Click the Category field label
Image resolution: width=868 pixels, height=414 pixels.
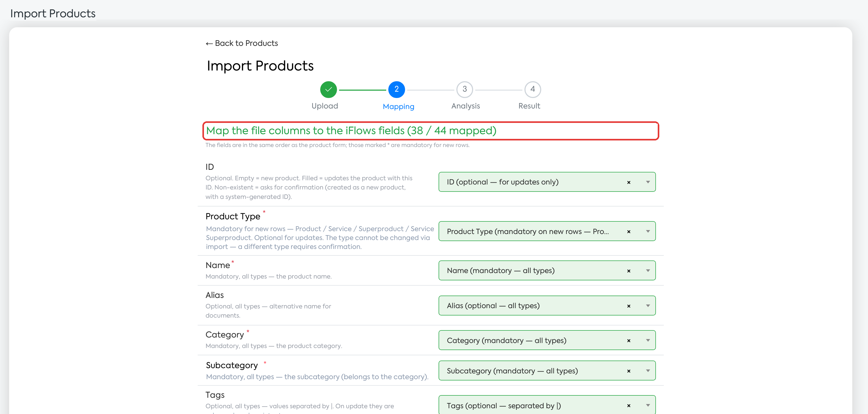224,335
